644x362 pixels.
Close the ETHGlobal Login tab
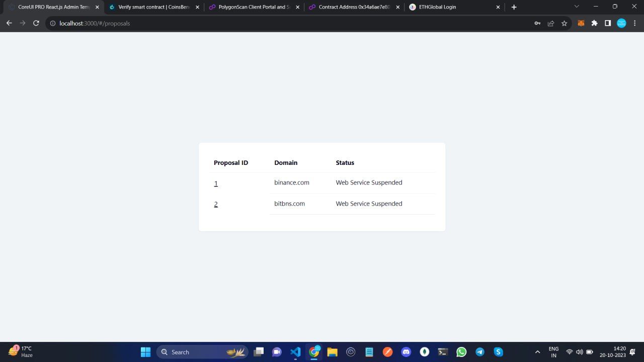point(498,8)
